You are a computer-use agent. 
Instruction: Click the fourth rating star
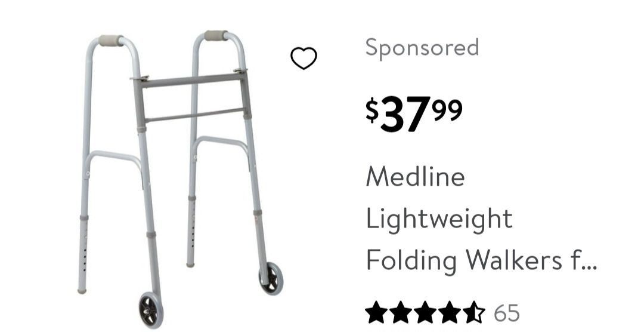450,313
